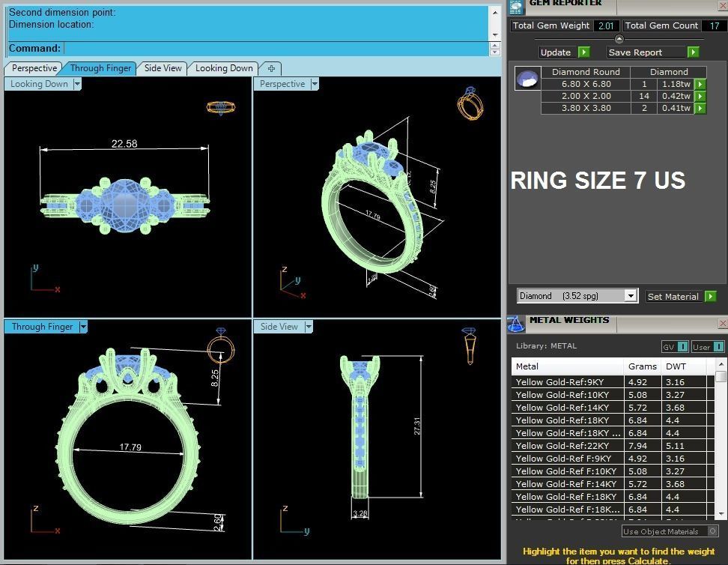Viewport: 728px width, 565px height.
Task: Click the Set Material button
Action: (x=675, y=297)
